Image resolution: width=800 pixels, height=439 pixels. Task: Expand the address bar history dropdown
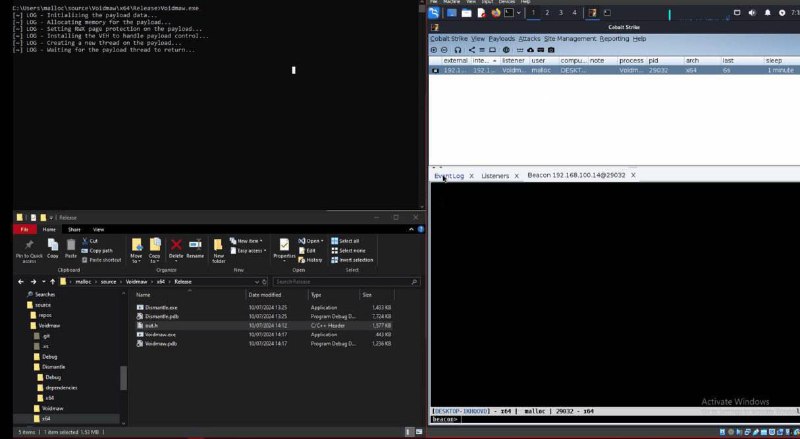[x=257, y=282]
